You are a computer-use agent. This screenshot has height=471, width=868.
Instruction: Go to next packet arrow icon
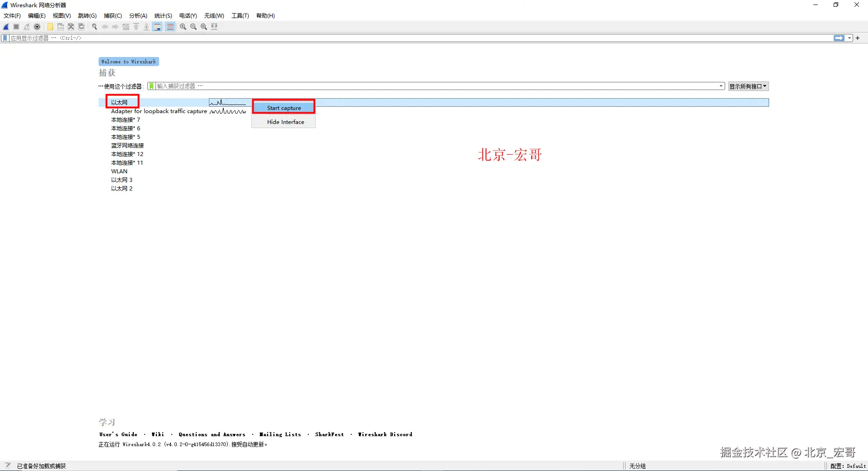pos(115,27)
